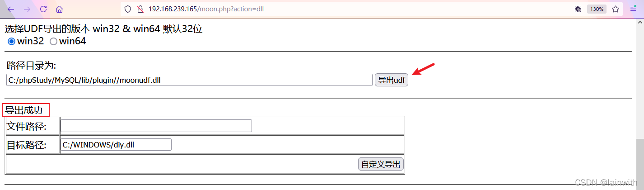Click the empty 文件路径 input field
644x190 pixels.
[156, 126]
